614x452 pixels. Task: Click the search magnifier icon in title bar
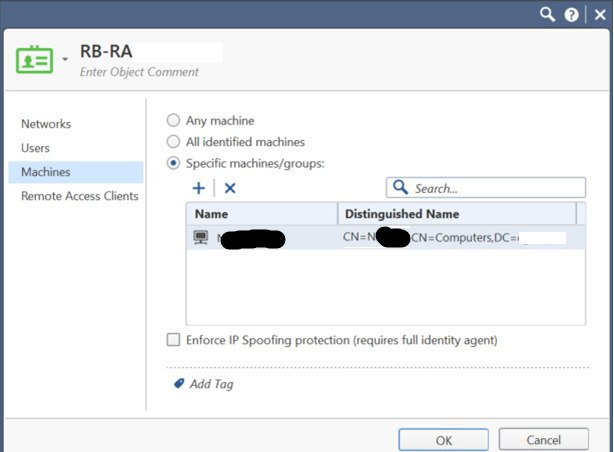tap(547, 14)
